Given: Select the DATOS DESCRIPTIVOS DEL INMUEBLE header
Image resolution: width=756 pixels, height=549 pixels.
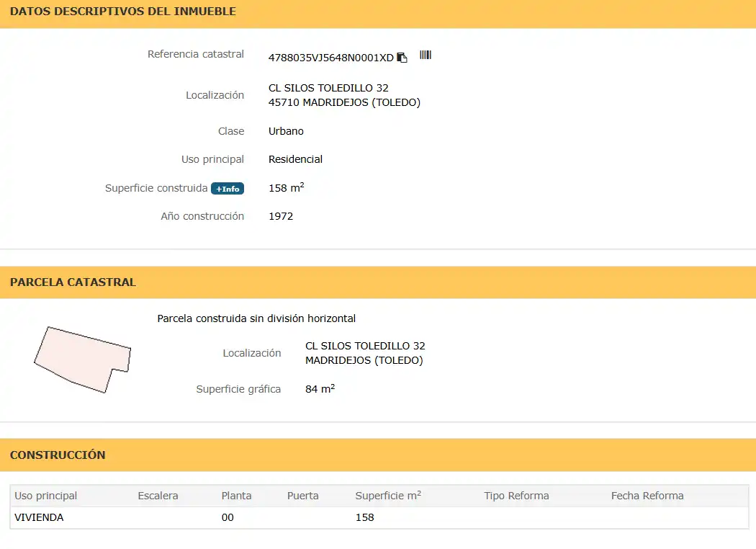Looking at the screenshot, I should 123,12.
